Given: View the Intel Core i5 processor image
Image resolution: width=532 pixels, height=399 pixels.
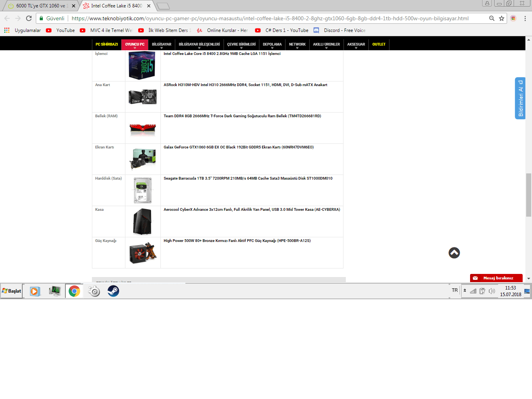Looking at the screenshot, I should [143, 65].
